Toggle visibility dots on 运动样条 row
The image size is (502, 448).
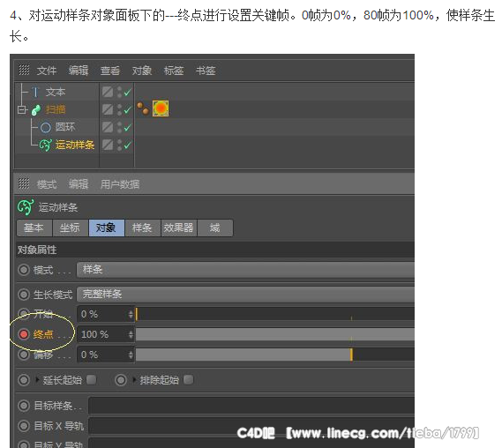pyautogui.click(x=119, y=145)
